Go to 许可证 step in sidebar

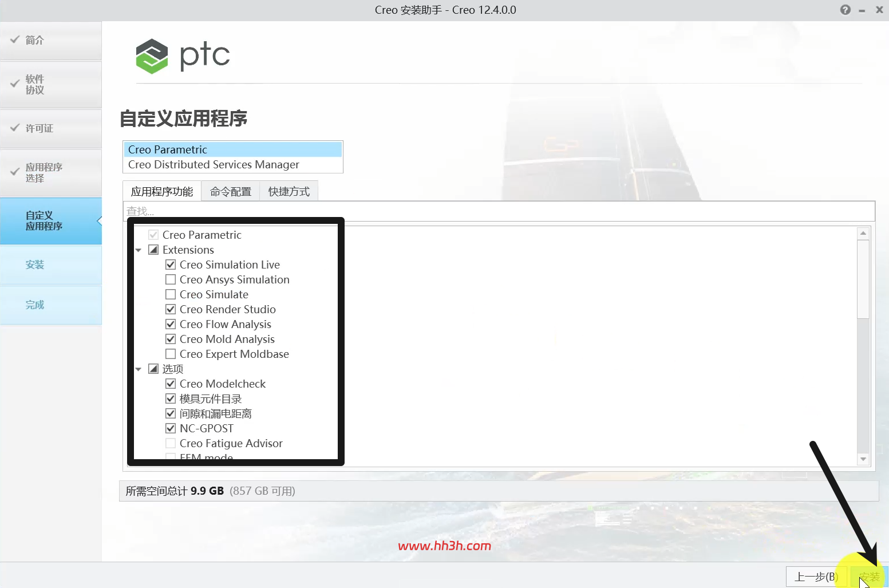[x=51, y=128]
